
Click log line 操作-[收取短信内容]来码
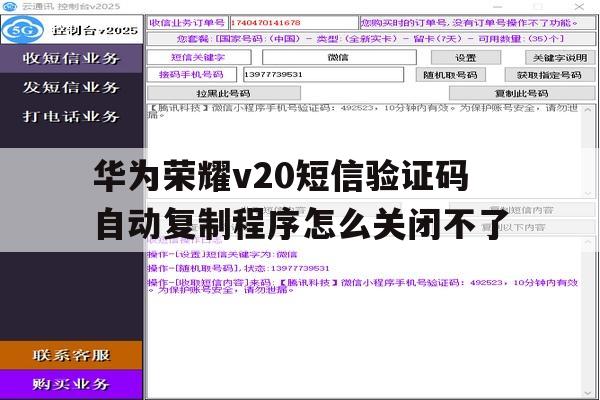[363, 286]
